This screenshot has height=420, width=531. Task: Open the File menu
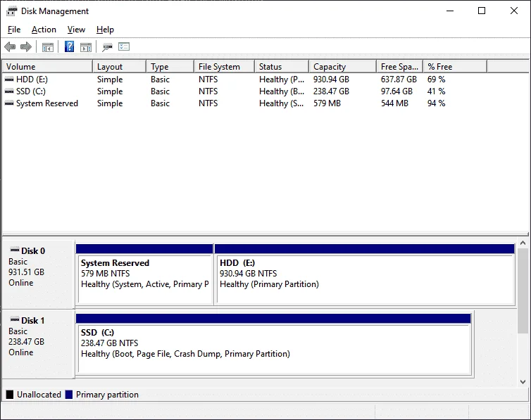pyautogui.click(x=14, y=30)
